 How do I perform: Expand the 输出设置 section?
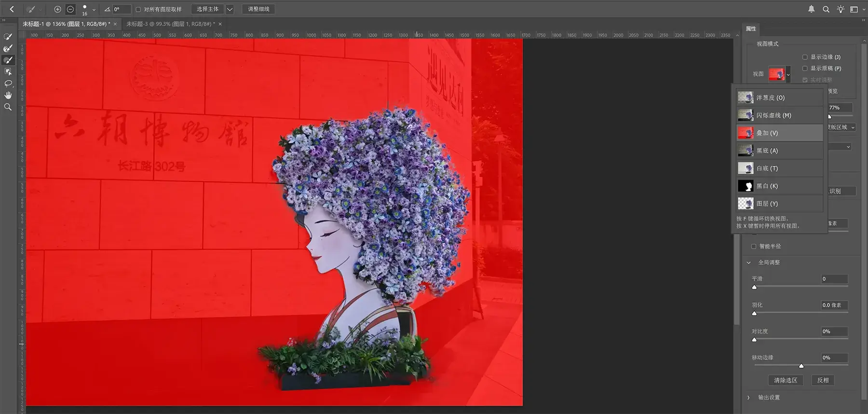pos(749,398)
